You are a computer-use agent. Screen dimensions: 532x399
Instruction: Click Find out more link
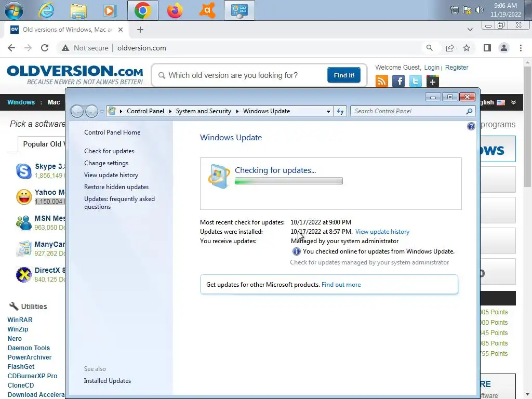(341, 285)
